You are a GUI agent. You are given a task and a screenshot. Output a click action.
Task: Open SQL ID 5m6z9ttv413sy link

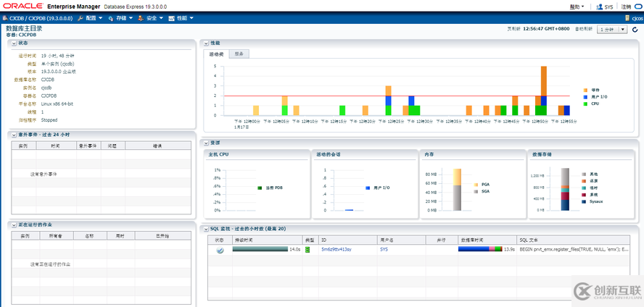click(336, 249)
